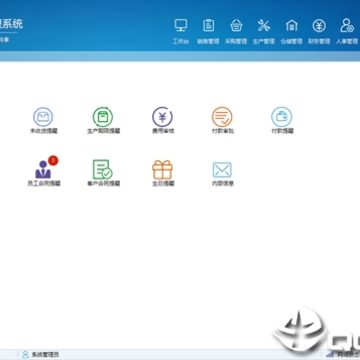360x360 pixels.
Task: Click the 内部信息 label text
Action: point(223,184)
